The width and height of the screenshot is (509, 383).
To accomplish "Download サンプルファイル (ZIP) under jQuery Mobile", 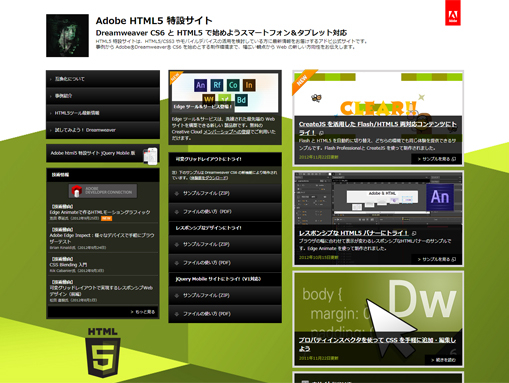I will click(225, 295).
